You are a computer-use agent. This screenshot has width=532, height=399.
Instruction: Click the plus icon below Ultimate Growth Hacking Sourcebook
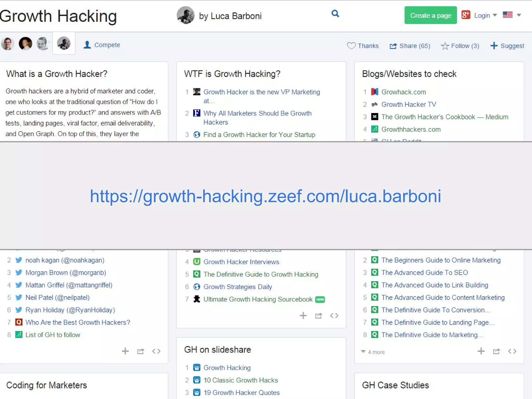click(x=303, y=316)
